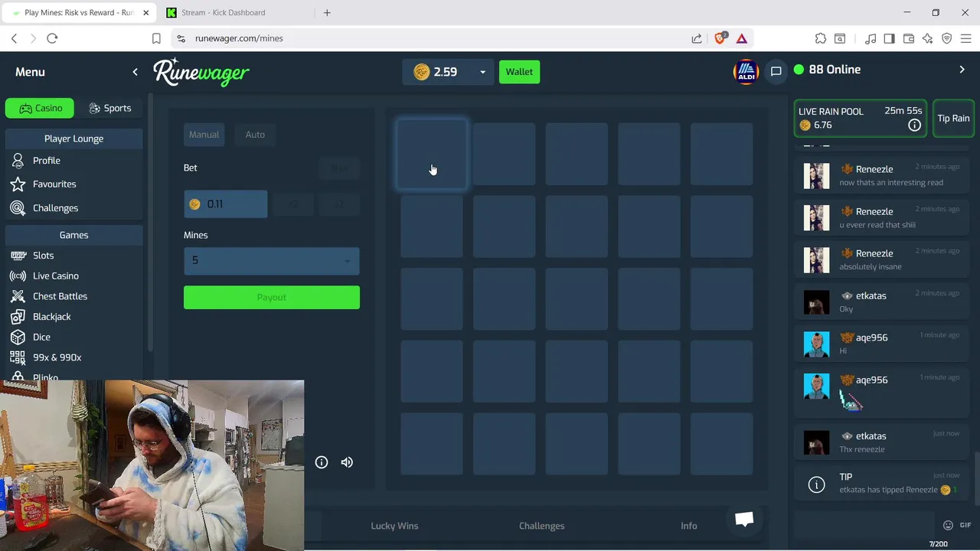This screenshot has width=980, height=551.
Task: Open Leo AI sparkle icon in toolbar
Action: 928,38
